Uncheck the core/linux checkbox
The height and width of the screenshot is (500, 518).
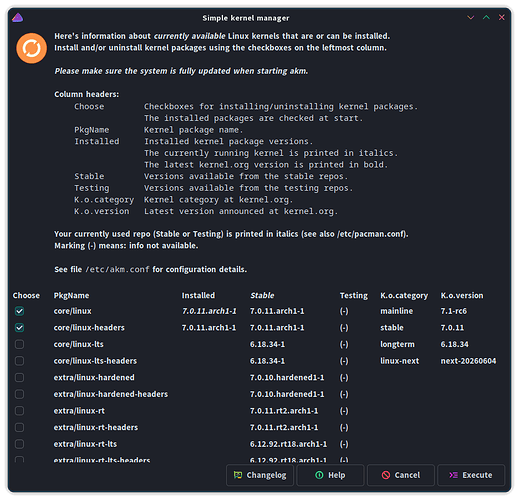pyautogui.click(x=19, y=311)
